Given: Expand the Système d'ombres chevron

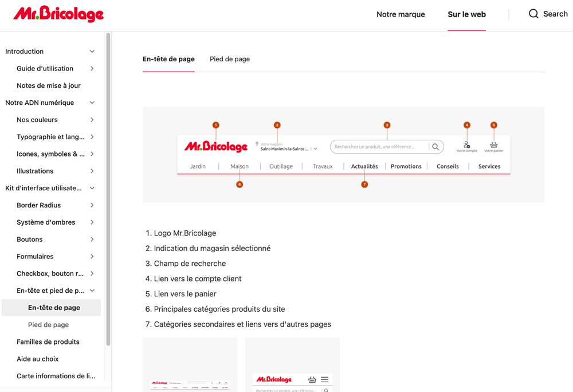Looking at the screenshot, I should [x=92, y=222].
